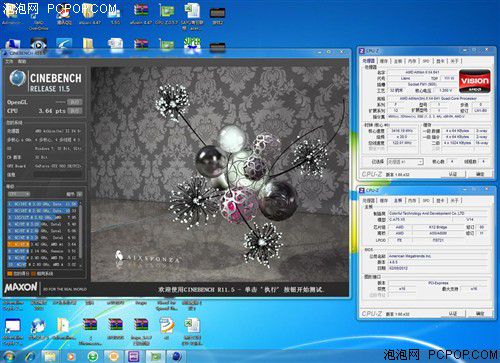This screenshot has height=363, width=500.
Task: Click the green circular taskbar icon
Action: [92, 356]
